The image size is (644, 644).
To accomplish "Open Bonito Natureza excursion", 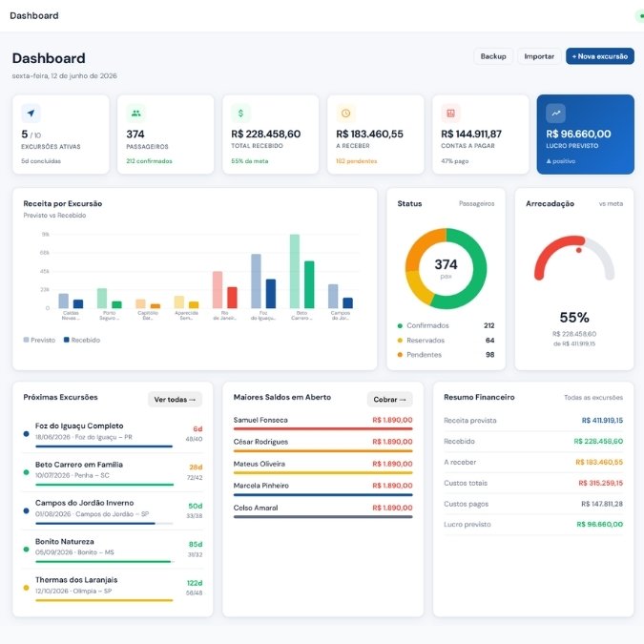I will click(113, 550).
